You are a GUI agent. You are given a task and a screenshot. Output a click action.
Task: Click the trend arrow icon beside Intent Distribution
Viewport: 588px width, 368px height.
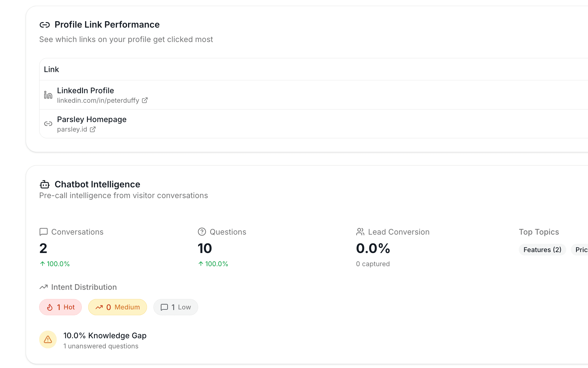pos(43,287)
